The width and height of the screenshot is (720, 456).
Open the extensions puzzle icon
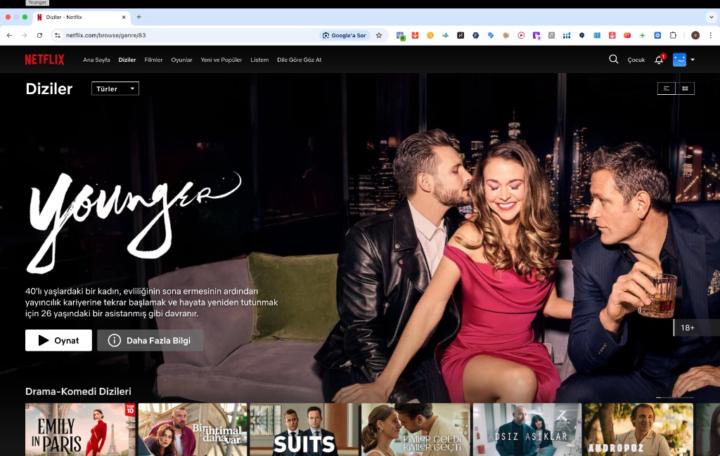[673, 35]
